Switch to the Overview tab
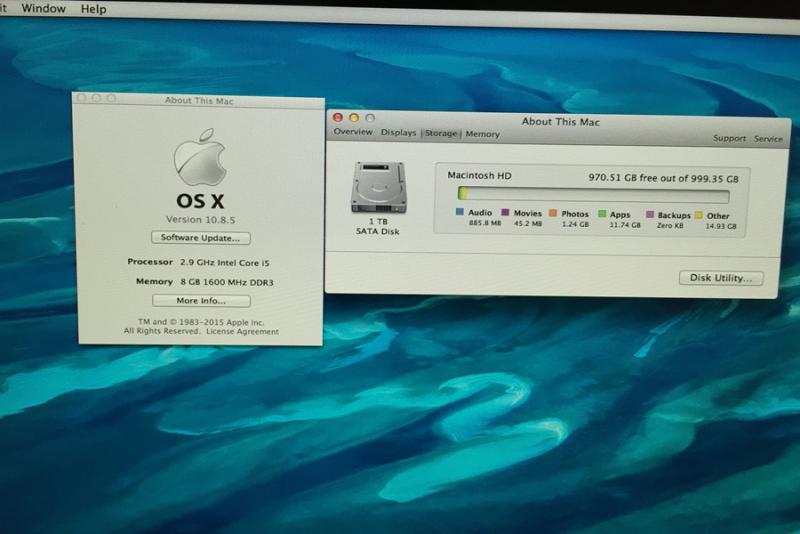 coord(353,132)
